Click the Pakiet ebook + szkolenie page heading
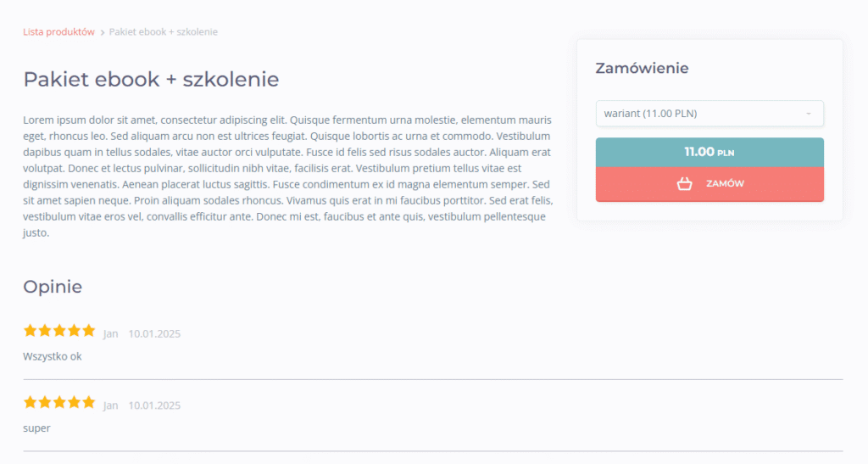 [151, 79]
